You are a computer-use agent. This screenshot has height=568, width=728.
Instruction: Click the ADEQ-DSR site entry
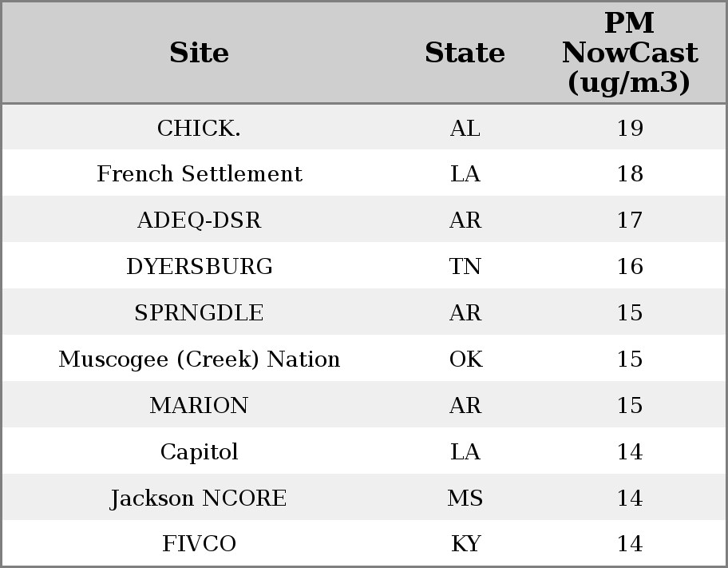[x=199, y=220]
